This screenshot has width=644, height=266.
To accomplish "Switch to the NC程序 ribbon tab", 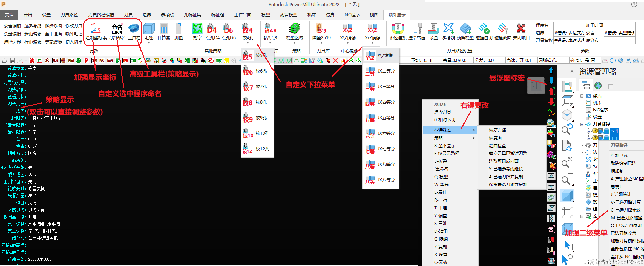I will click(352, 15).
